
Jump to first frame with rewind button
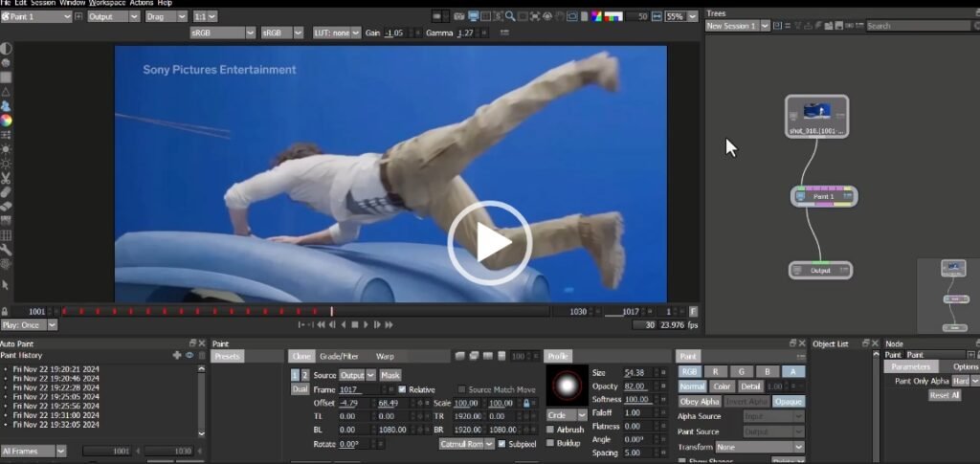coord(322,324)
